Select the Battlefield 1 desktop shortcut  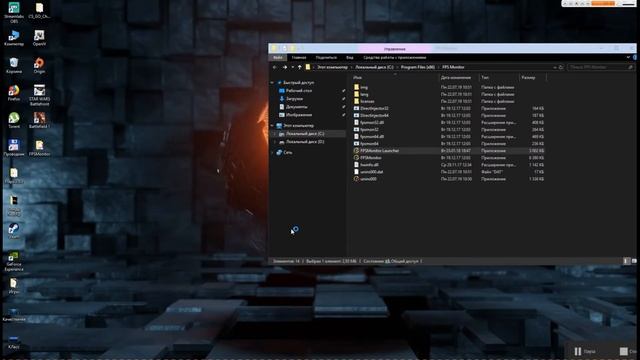(39, 120)
